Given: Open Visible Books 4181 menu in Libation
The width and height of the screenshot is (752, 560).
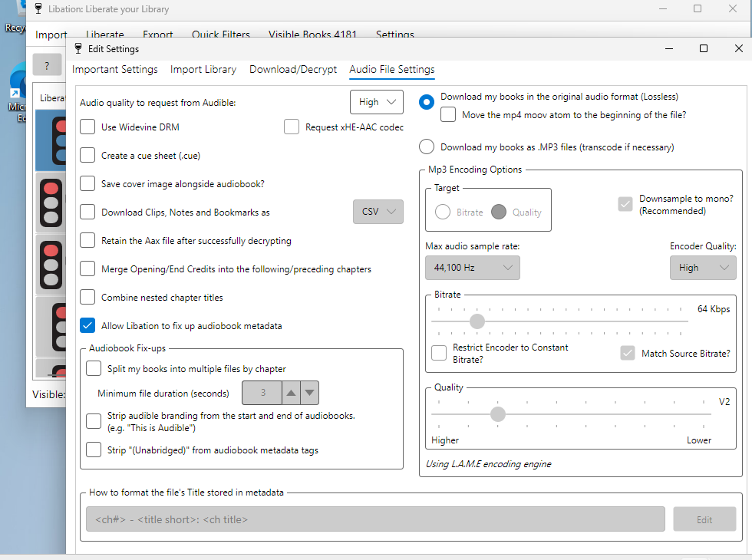Looking at the screenshot, I should pos(313,34).
